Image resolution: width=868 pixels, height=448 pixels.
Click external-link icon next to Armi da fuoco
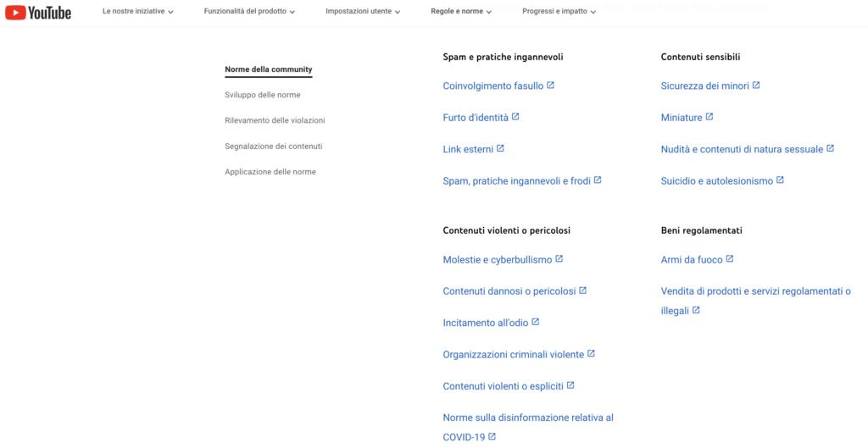pos(730,258)
